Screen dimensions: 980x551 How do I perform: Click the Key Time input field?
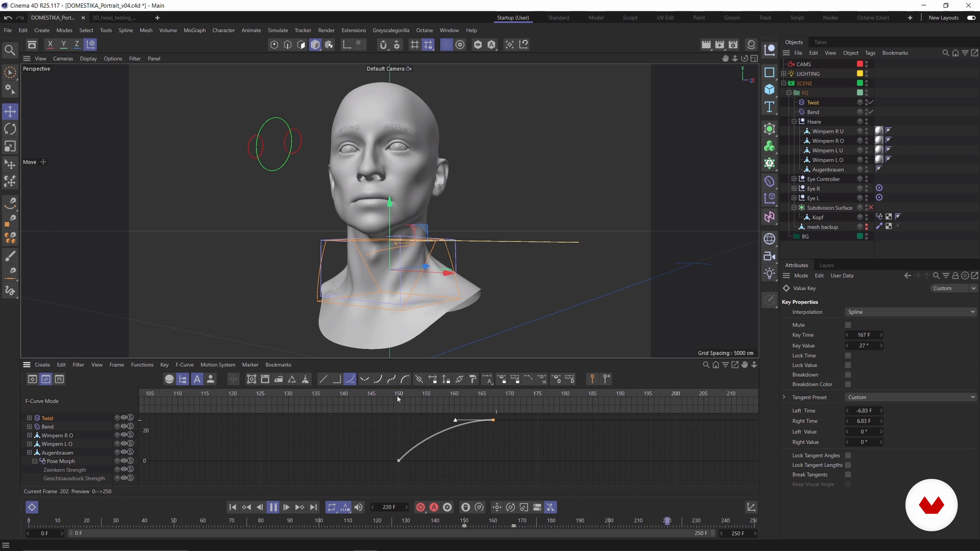864,335
